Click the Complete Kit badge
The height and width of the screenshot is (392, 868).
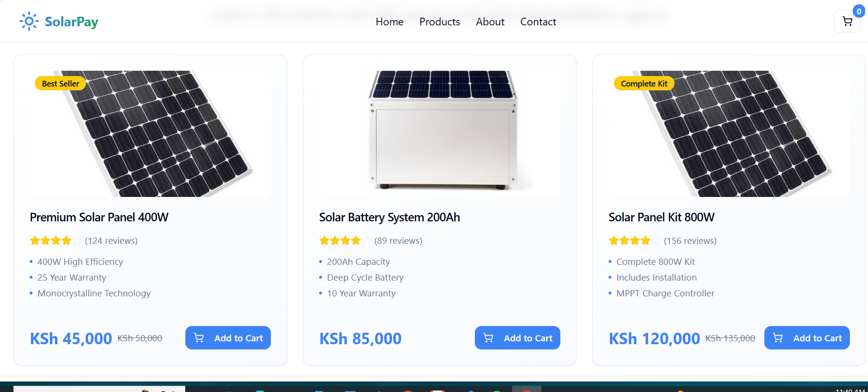644,84
